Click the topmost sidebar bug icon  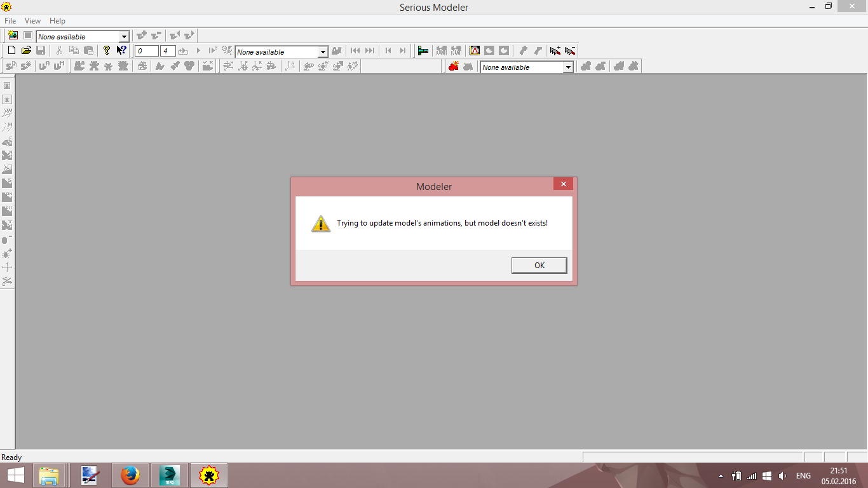click(7, 85)
